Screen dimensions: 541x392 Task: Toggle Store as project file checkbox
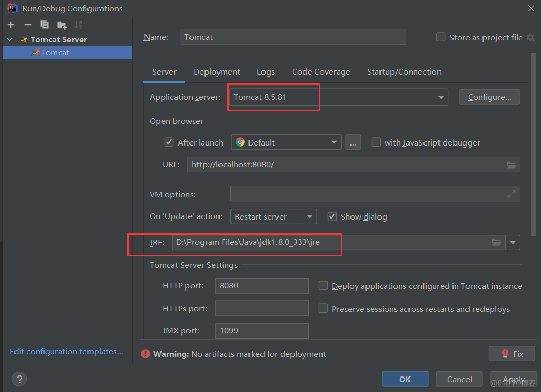(441, 37)
